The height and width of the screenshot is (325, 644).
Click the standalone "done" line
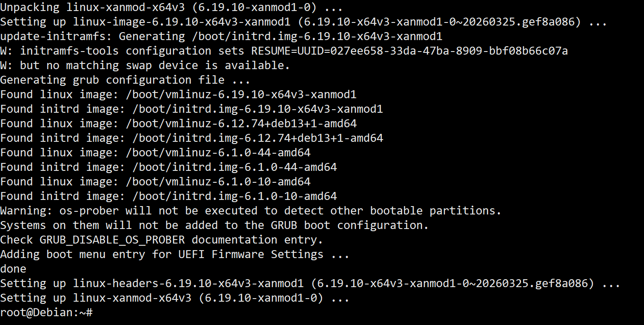13,269
